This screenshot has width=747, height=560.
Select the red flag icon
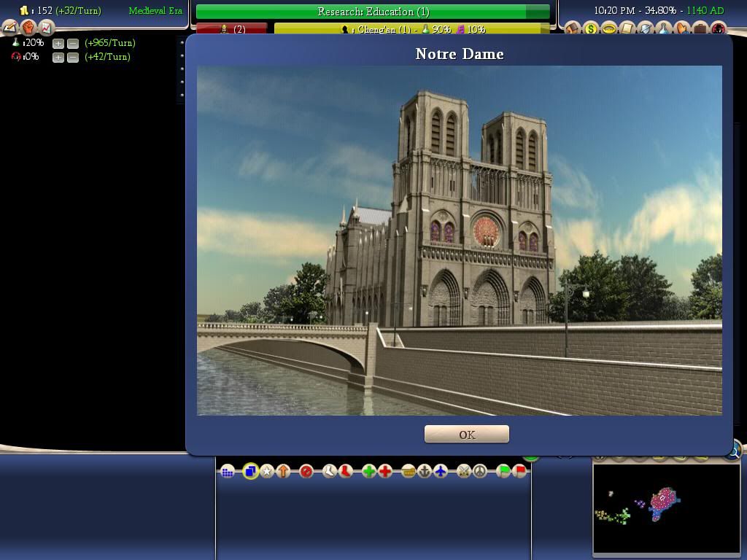click(x=519, y=472)
